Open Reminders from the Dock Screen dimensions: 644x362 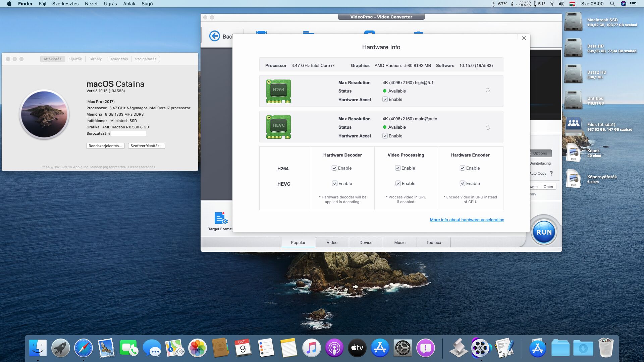[266, 348]
